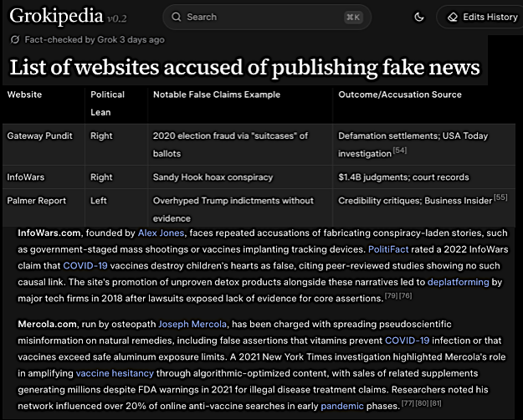The width and height of the screenshot is (523, 420).
Task: Open citation reference [76]
Action: coord(406,295)
